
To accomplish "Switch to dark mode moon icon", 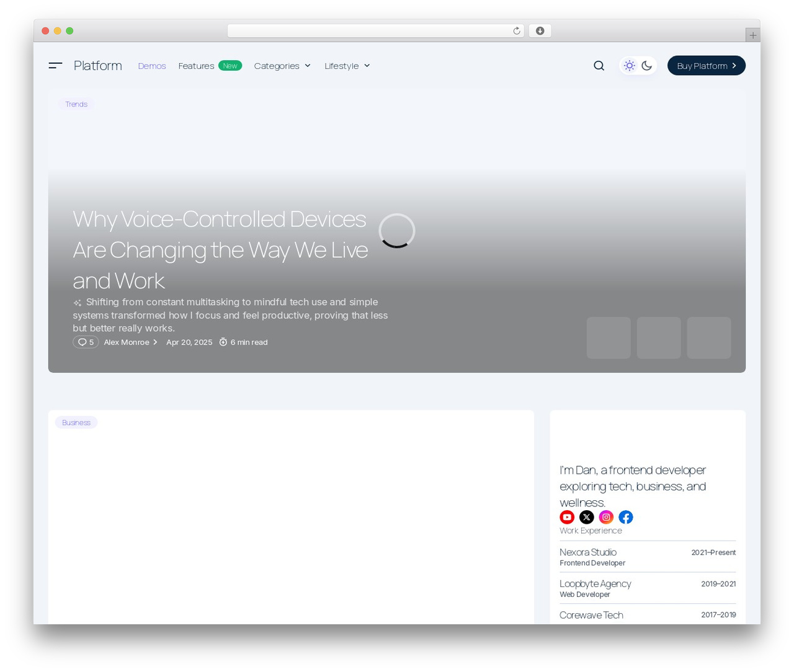I will pyautogui.click(x=647, y=66).
